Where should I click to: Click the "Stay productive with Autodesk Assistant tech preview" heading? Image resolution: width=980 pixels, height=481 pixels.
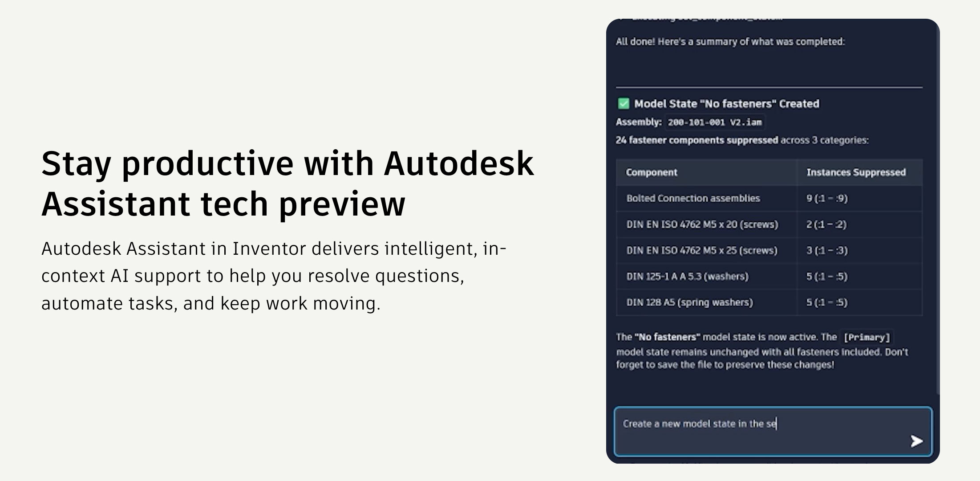[x=288, y=183]
